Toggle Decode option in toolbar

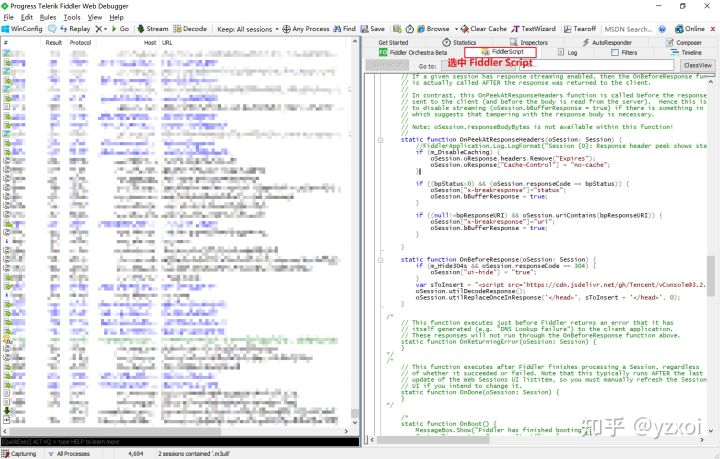point(190,28)
